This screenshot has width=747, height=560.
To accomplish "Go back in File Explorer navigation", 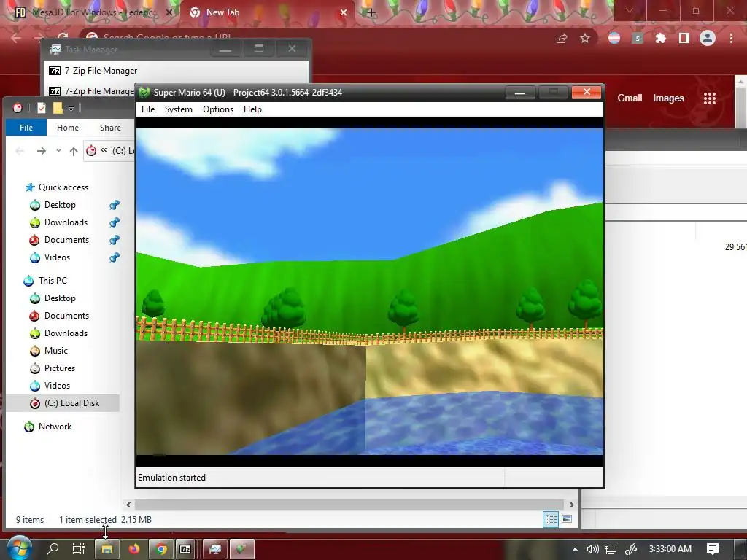I will click(x=20, y=151).
